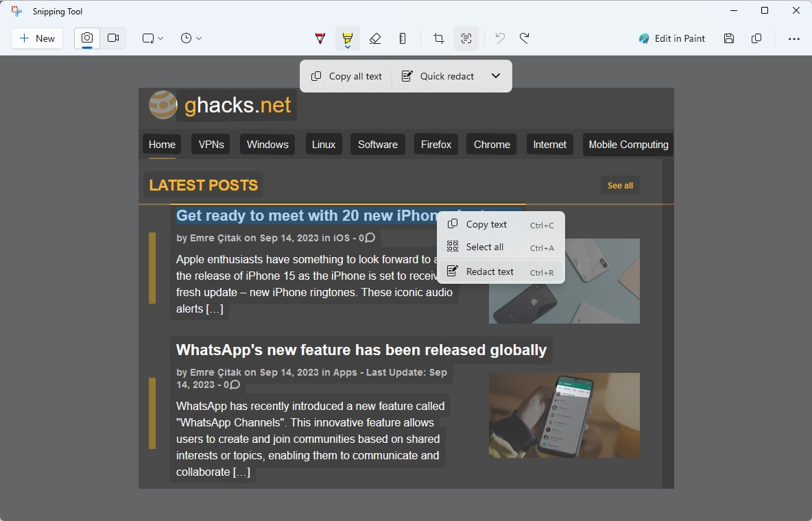Click the undo arrow
The width and height of the screenshot is (812, 521).
tap(500, 38)
